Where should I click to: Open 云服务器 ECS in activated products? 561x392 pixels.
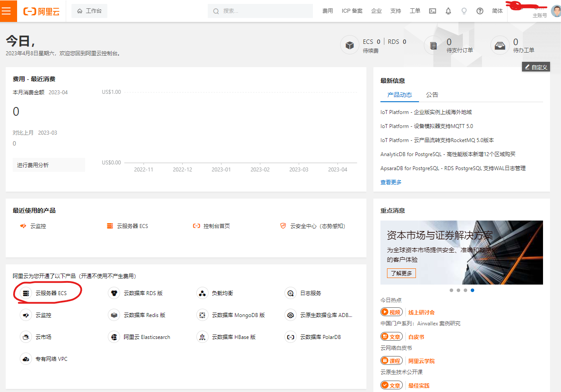coord(43,293)
